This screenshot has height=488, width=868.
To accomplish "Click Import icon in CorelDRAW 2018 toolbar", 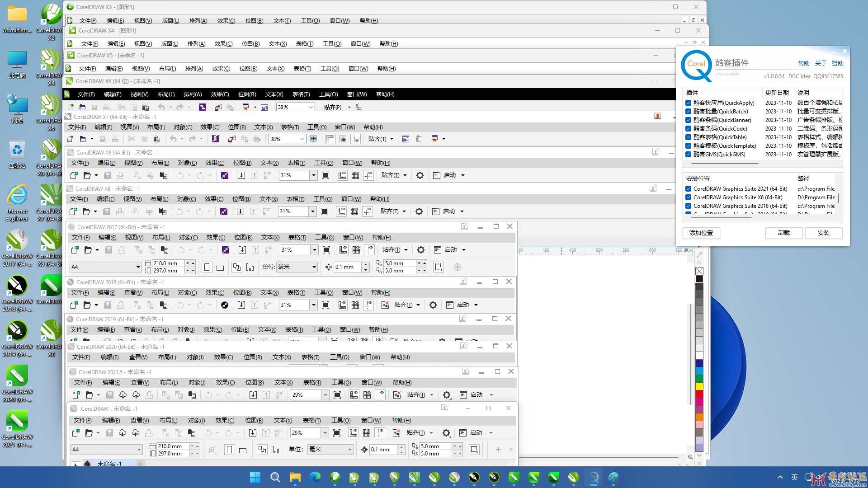I will (x=241, y=305).
